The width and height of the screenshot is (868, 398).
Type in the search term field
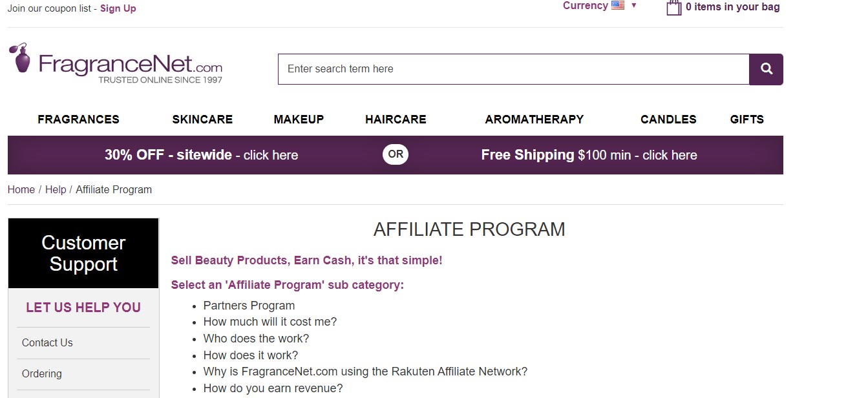point(513,69)
